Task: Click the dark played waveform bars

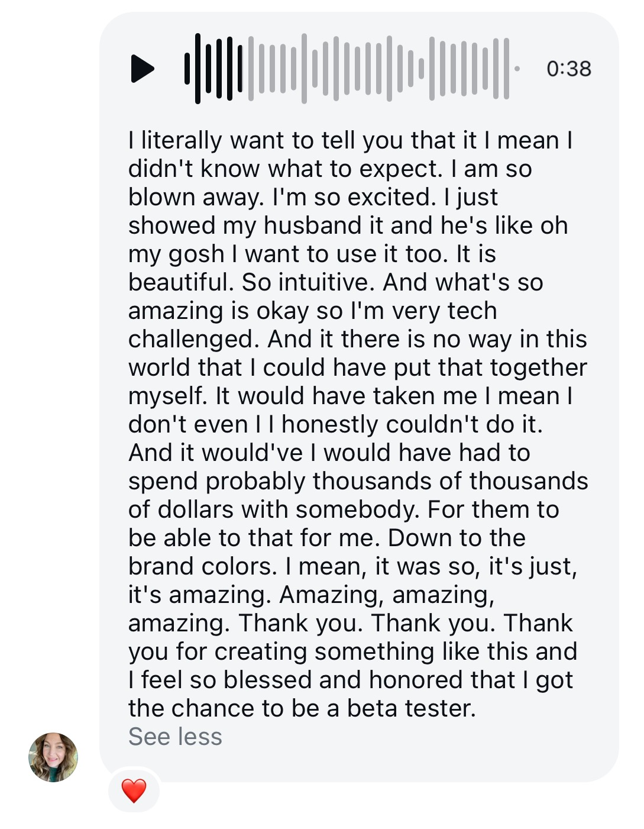Action: point(213,69)
